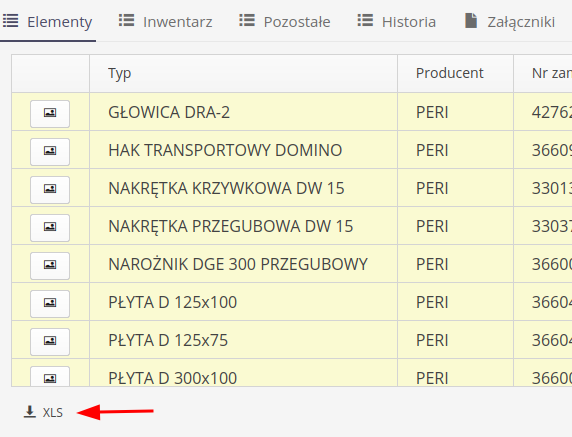Show image for NAROŻNIK DGE 300 PRZEGUBOWY
The image size is (572, 437).
[50, 266]
